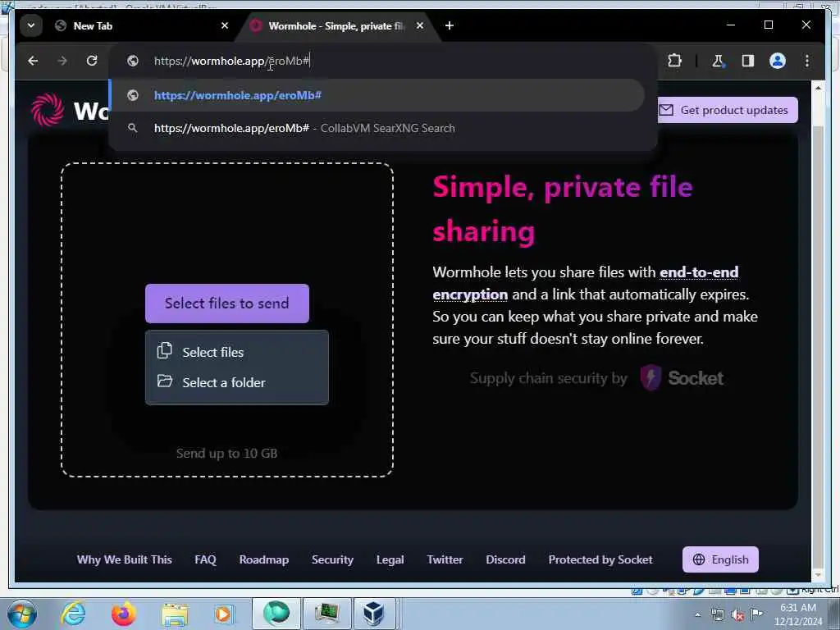This screenshot has height=630, width=840.
Task: Open a new browser tab
Action: coord(450,25)
